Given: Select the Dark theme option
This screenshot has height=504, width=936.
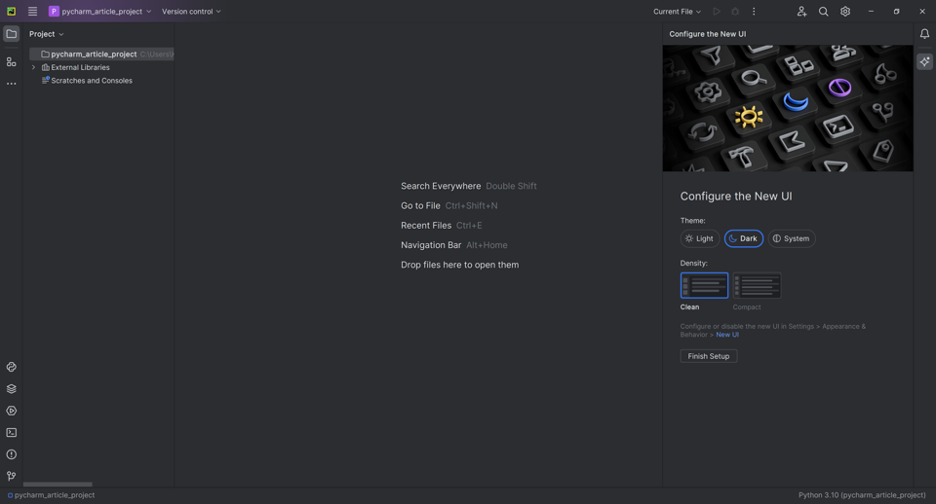Looking at the screenshot, I should click(744, 238).
